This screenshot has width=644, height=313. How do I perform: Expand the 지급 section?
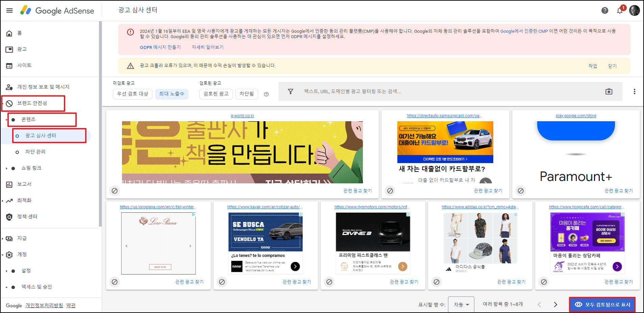3,238
